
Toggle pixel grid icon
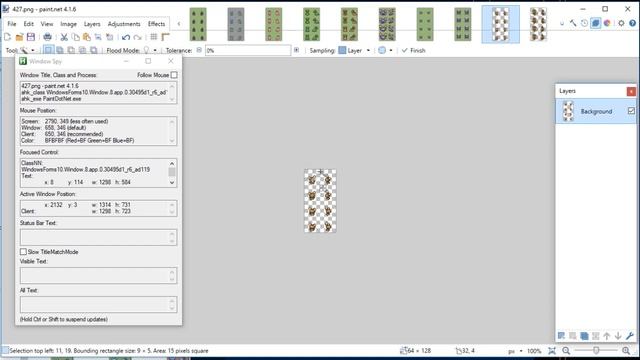154,37
